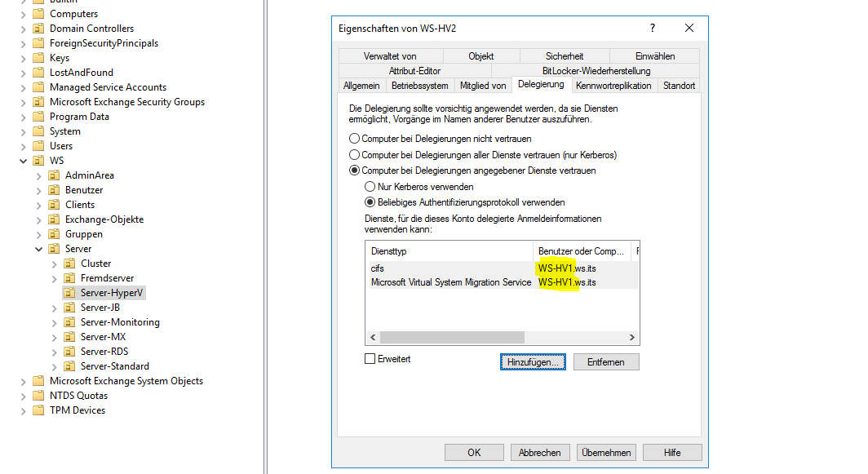This screenshot has width=868, height=474.
Task: Click the TPM Devices folder icon
Action: coord(38,410)
